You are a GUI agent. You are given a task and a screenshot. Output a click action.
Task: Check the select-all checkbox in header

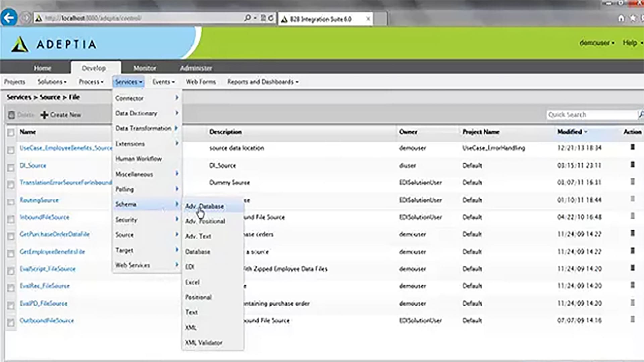tap(11, 132)
